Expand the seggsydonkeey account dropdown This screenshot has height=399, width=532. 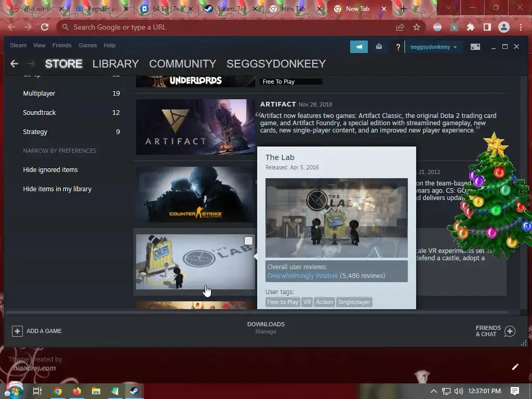(433, 47)
